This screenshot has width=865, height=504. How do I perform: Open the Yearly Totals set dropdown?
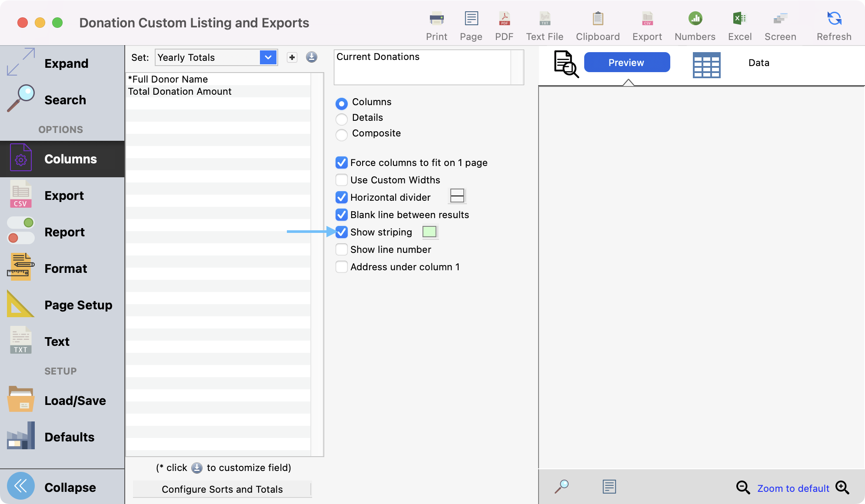click(268, 57)
